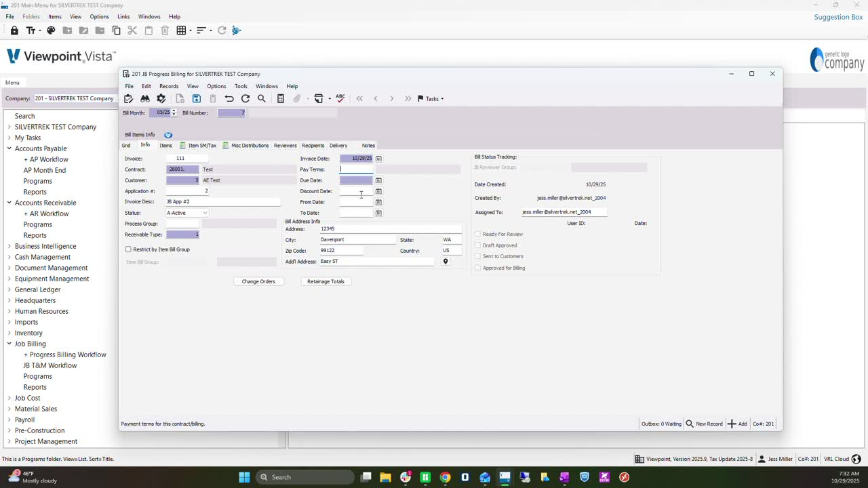
Task: Save the record with the blue disk icon
Action: tap(197, 99)
